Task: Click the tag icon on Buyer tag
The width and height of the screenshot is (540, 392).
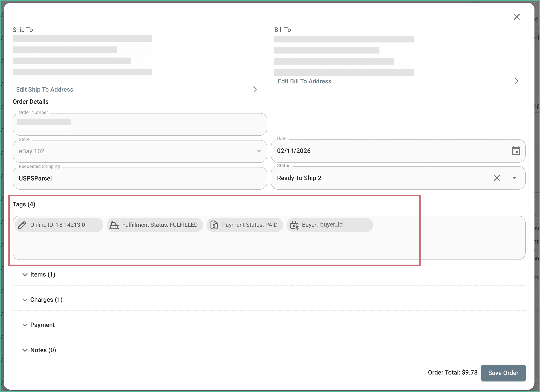Action: click(294, 225)
